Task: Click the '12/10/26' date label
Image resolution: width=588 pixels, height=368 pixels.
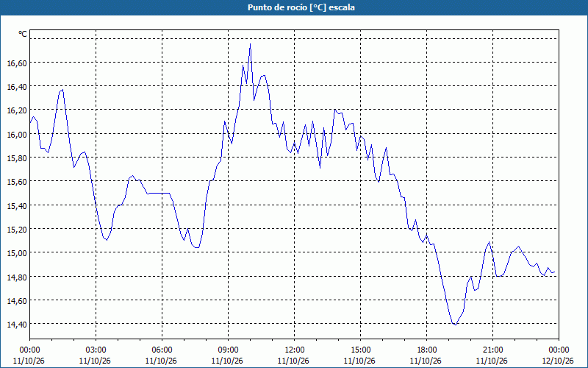Action: pos(558,361)
